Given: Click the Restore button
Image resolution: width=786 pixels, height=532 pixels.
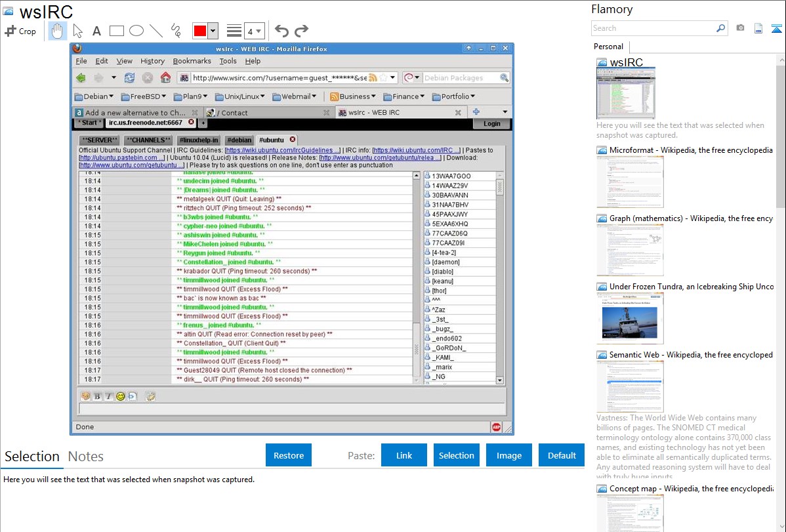Looking at the screenshot, I should tap(289, 455).
